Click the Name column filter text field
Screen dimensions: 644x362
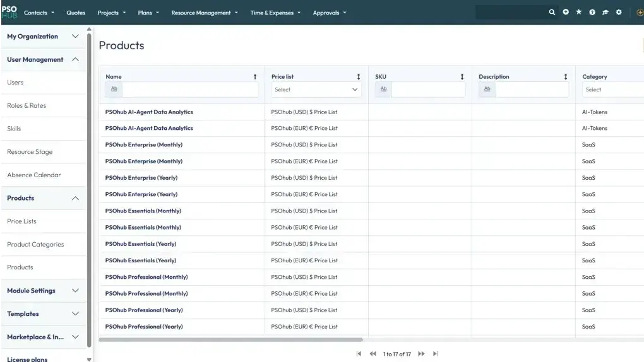(189, 90)
